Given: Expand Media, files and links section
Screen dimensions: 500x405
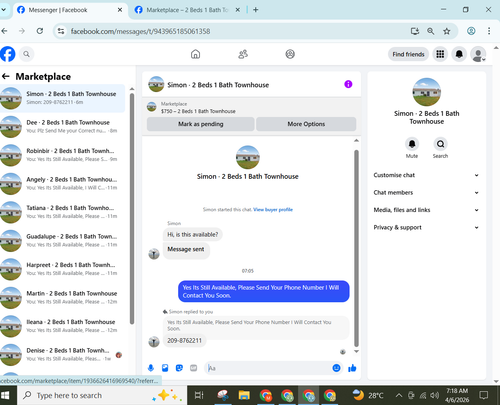Looking at the screenshot, I should tap(426, 210).
